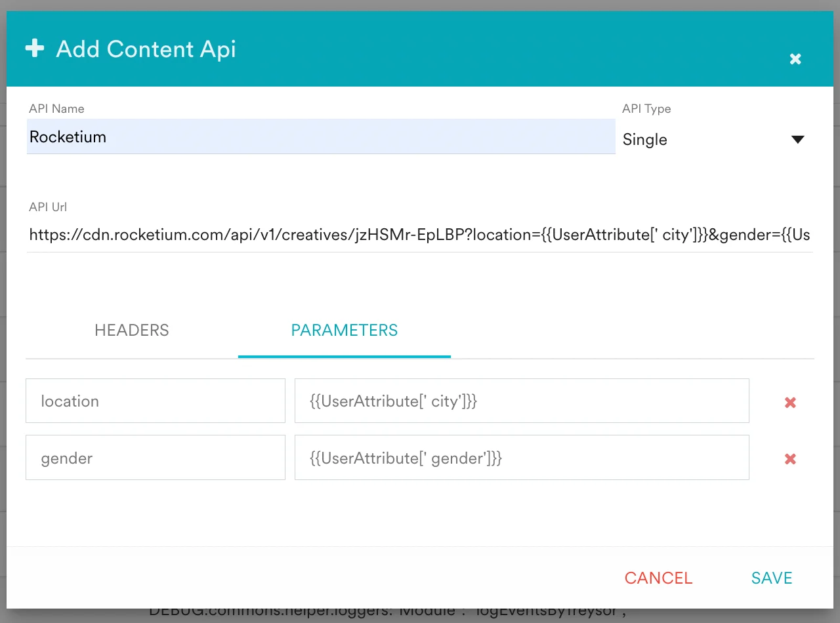Save the Rocketium content API
Viewport: 840px width, 623px height.
pyautogui.click(x=772, y=578)
